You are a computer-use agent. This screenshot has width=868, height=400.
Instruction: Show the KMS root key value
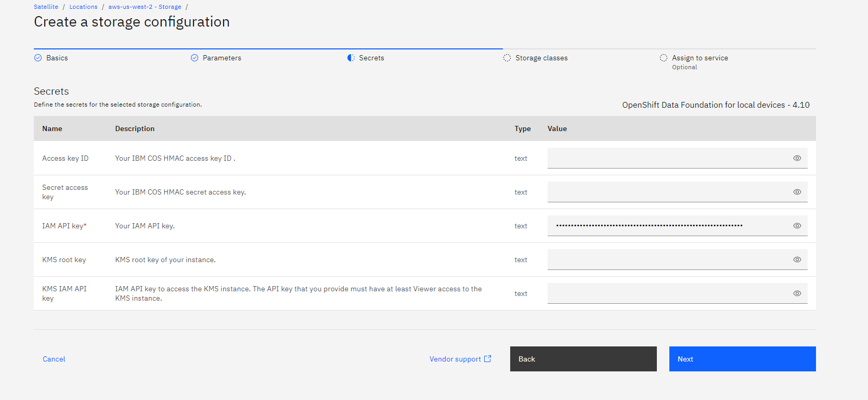click(797, 260)
